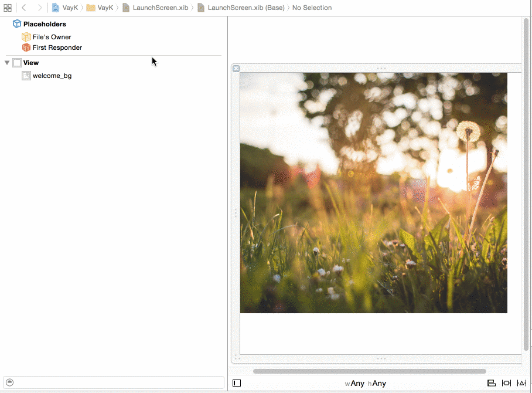Collapse the View disclosure triangle

(x=7, y=63)
